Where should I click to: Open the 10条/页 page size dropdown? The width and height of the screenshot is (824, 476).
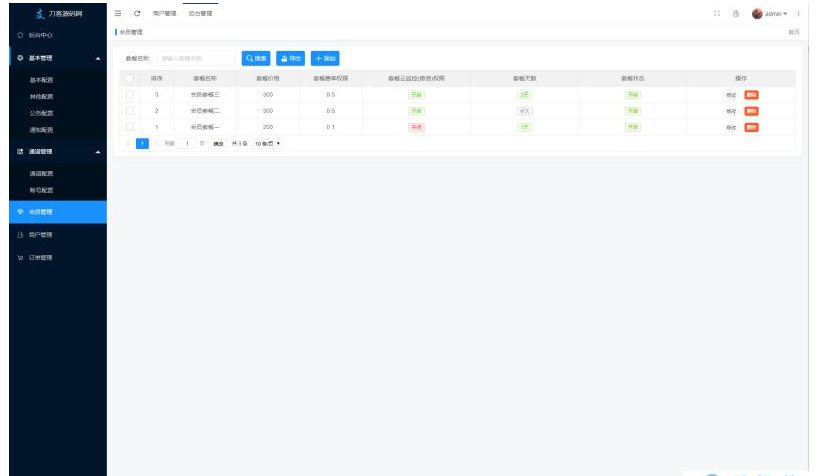pyautogui.click(x=267, y=144)
